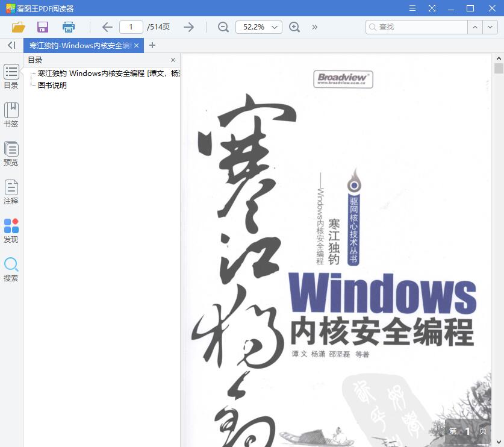The height and width of the screenshot is (447, 504).
Task: Click the 看图王PDF阅读器 app logo icon
Action: coord(10,8)
